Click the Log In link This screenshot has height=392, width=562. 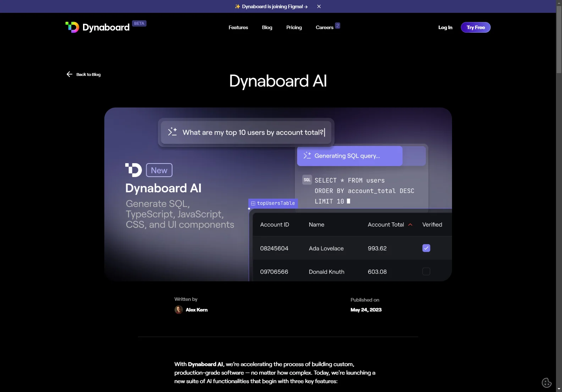(x=445, y=27)
